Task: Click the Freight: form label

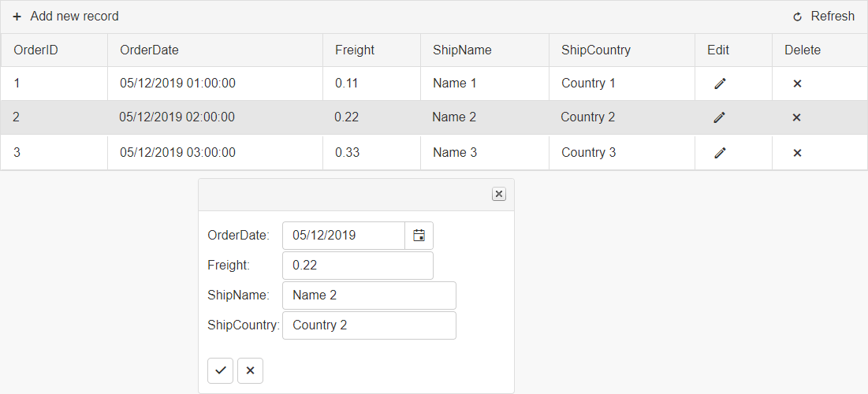Action: click(229, 265)
